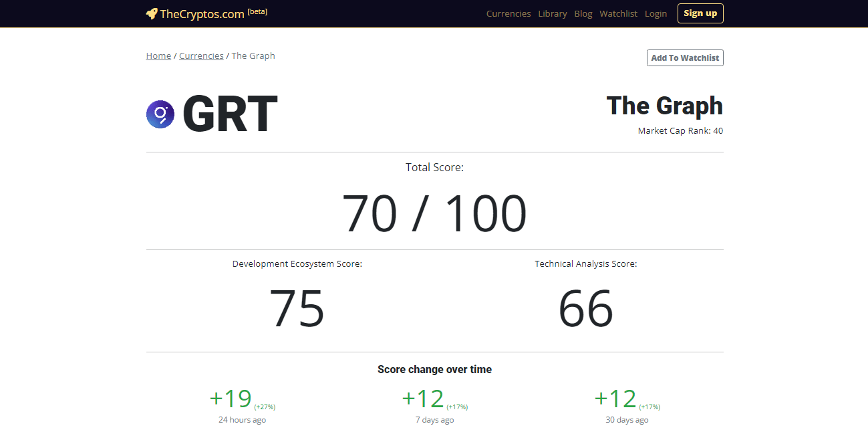Image resolution: width=868 pixels, height=446 pixels.
Task: Click 'Technical Analysis Score:' label
Action: pyautogui.click(x=586, y=264)
